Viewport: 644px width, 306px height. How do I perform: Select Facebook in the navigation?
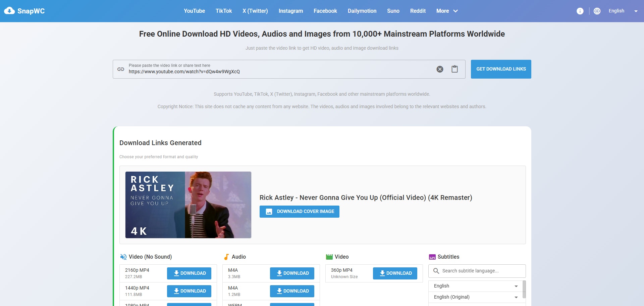pyautogui.click(x=325, y=11)
